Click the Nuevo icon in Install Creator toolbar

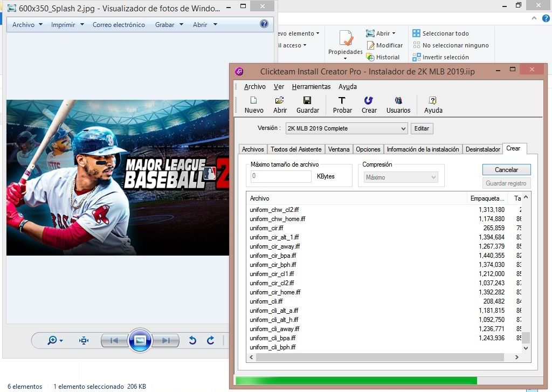click(254, 105)
